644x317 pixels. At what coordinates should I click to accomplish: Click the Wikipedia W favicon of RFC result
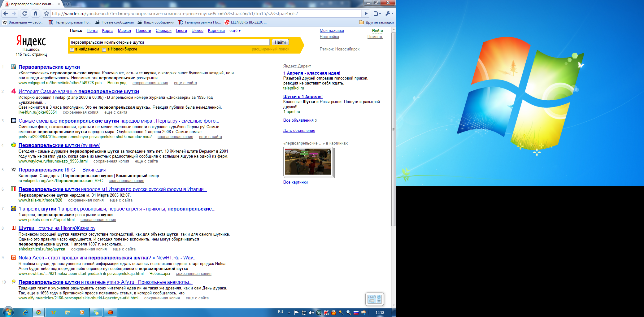coord(14,169)
